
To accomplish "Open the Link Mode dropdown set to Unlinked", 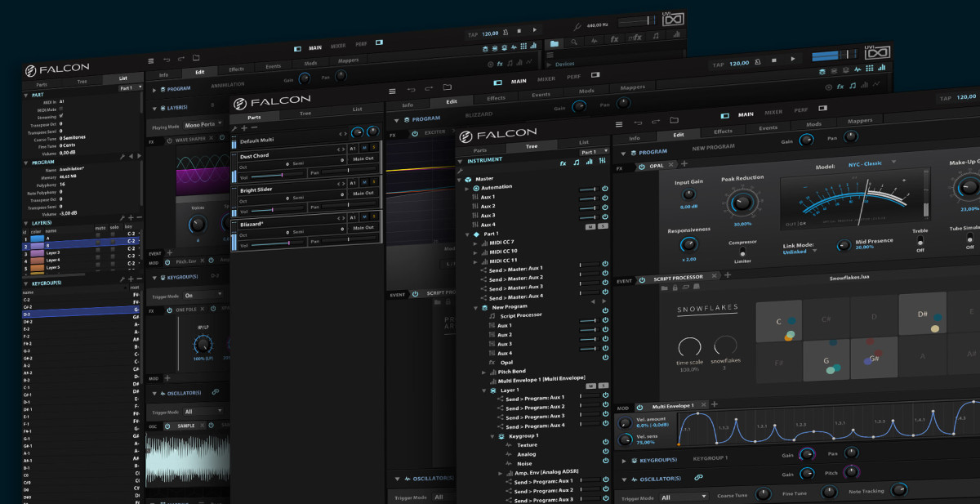I will 798,252.
